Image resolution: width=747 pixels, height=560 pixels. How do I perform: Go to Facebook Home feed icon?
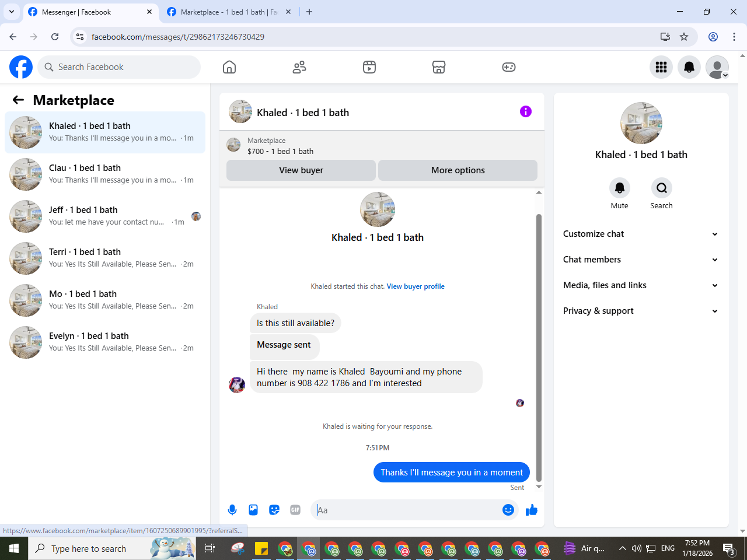pyautogui.click(x=229, y=67)
